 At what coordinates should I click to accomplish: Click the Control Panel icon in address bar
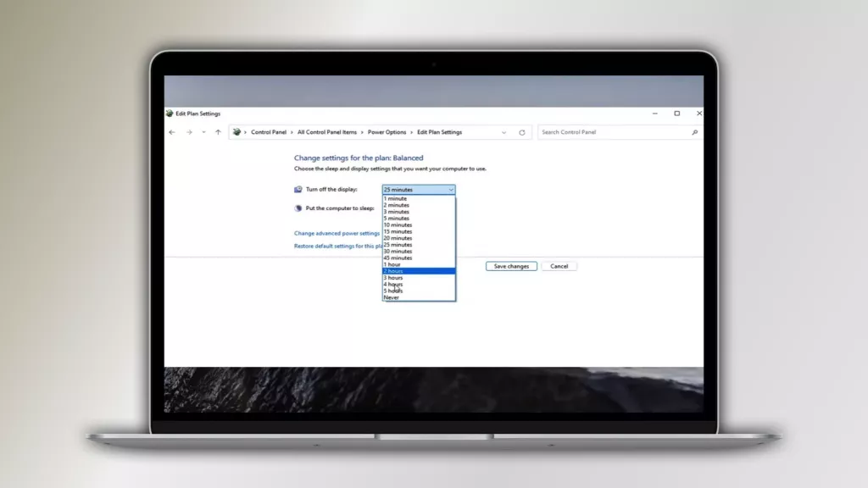tap(237, 132)
